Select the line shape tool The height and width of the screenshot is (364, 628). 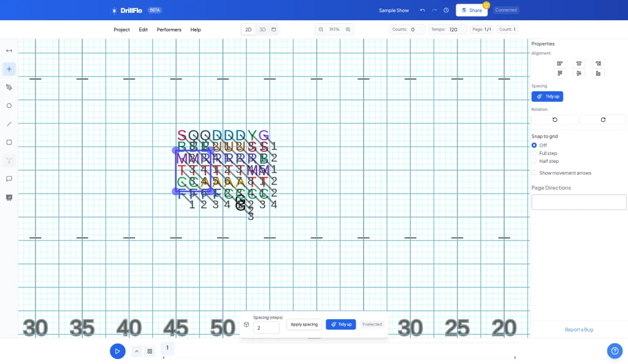(9, 124)
